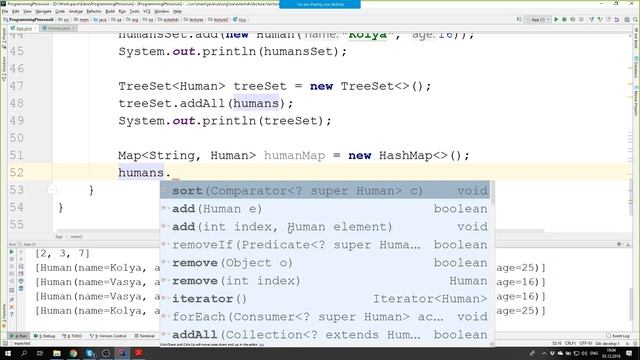Screen dimensions: 640x360
Task: Open File Explorer from the taskbar
Action: 57,353
